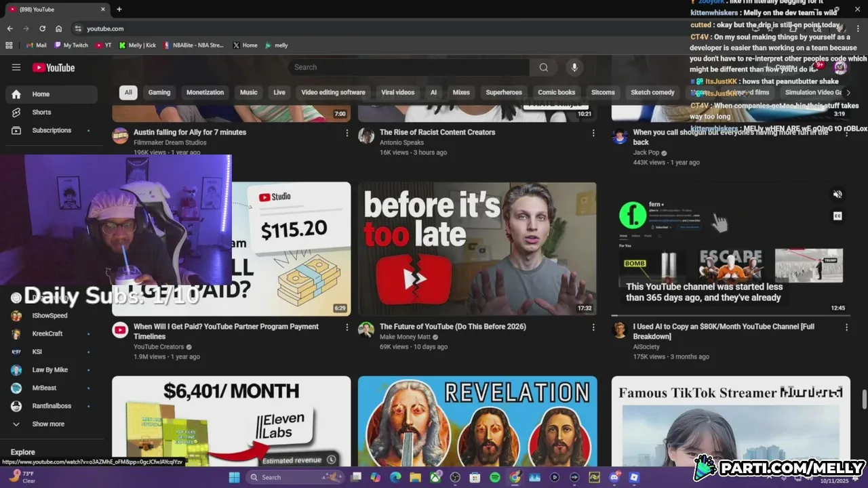Click the page vertical scrollbar thumb
This screenshot has width=868, height=488.
click(864, 400)
